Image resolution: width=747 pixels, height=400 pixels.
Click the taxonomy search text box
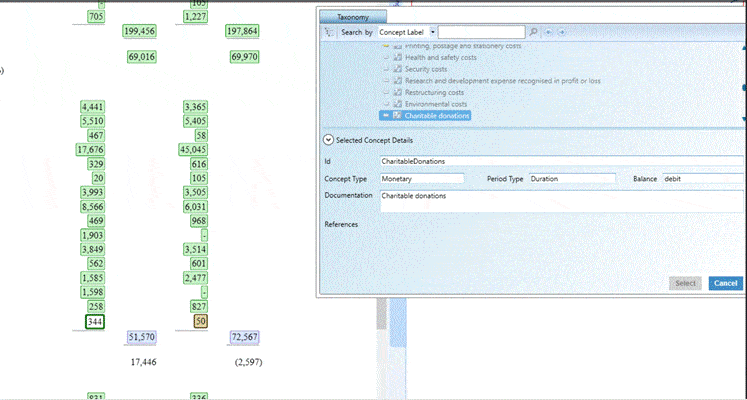coord(482,32)
